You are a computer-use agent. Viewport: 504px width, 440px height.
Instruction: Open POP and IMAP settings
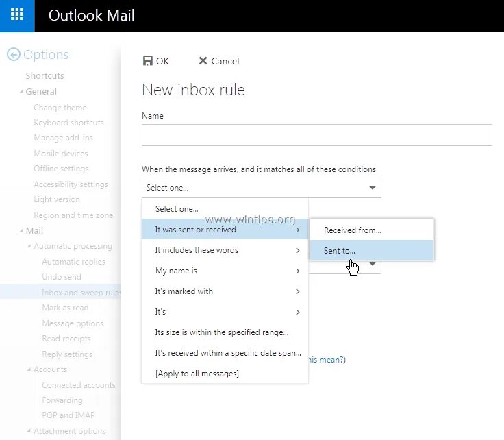(x=68, y=415)
